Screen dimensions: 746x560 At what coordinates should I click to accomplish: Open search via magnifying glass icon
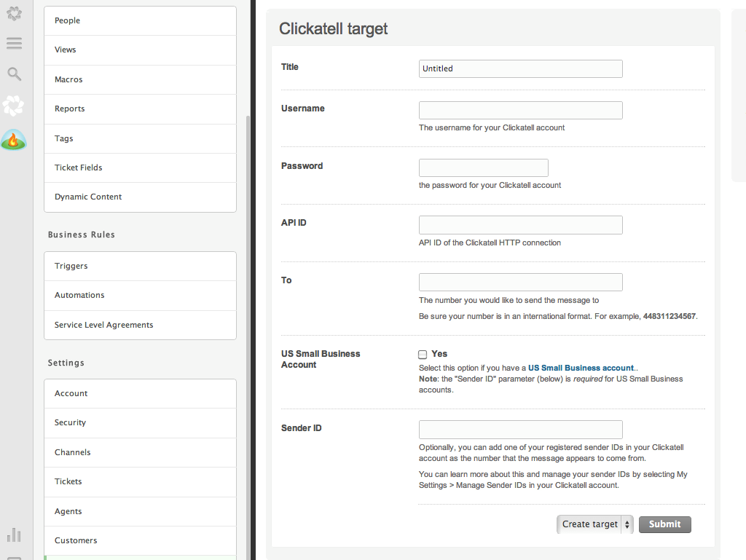pos(14,74)
